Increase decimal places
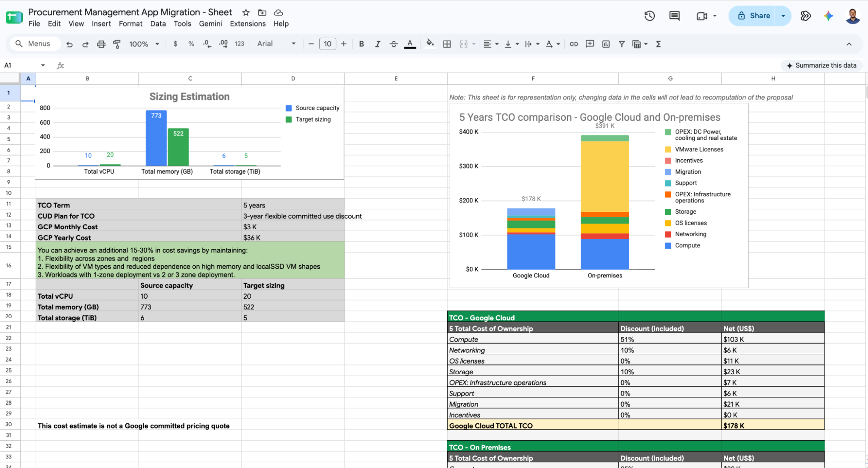The width and height of the screenshot is (868, 468). tap(223, 44)
